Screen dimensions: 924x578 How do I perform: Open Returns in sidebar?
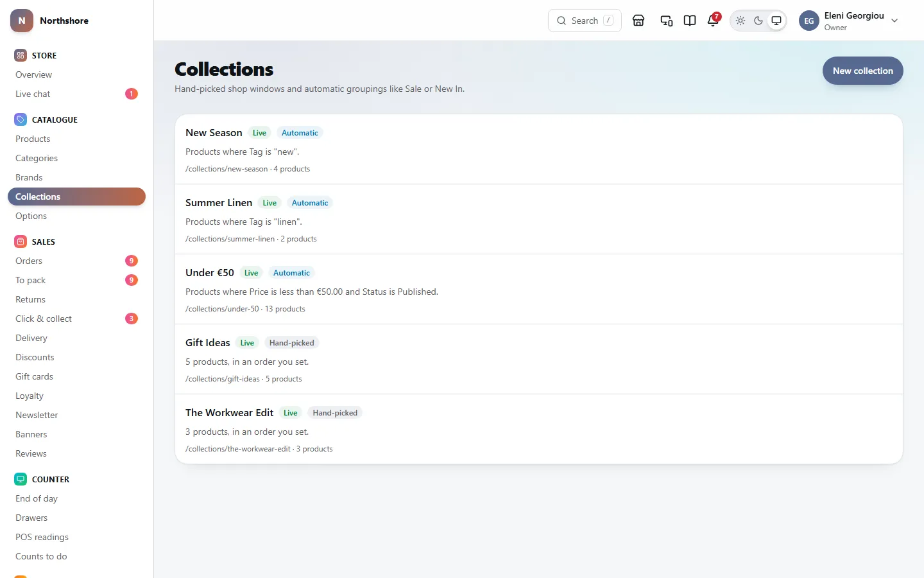(76, 299)
